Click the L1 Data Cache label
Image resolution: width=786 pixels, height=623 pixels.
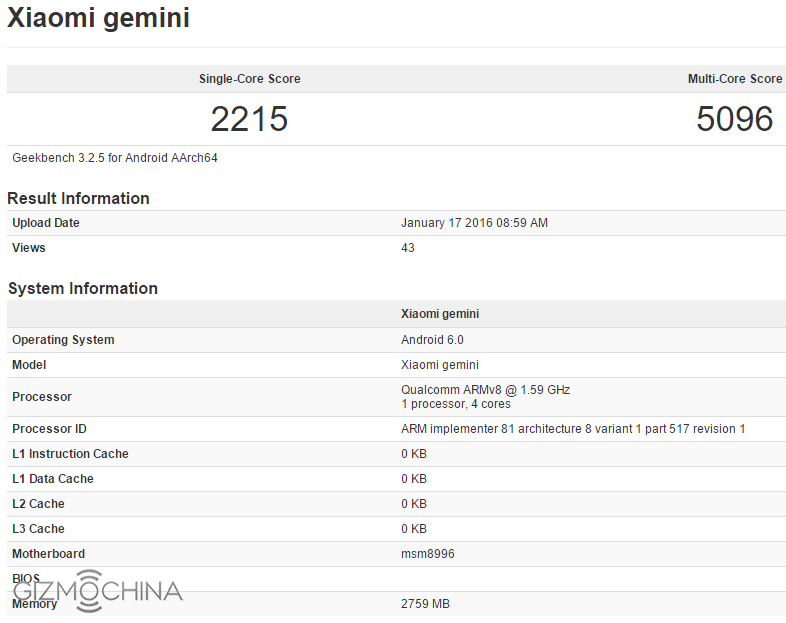point(53,479)
